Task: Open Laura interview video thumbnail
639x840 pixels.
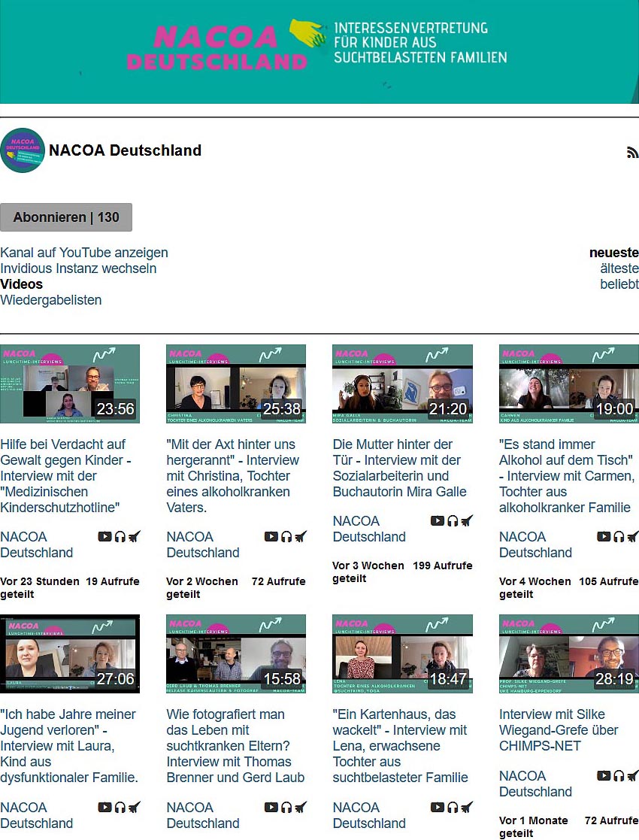Action: tap(70, 654)
